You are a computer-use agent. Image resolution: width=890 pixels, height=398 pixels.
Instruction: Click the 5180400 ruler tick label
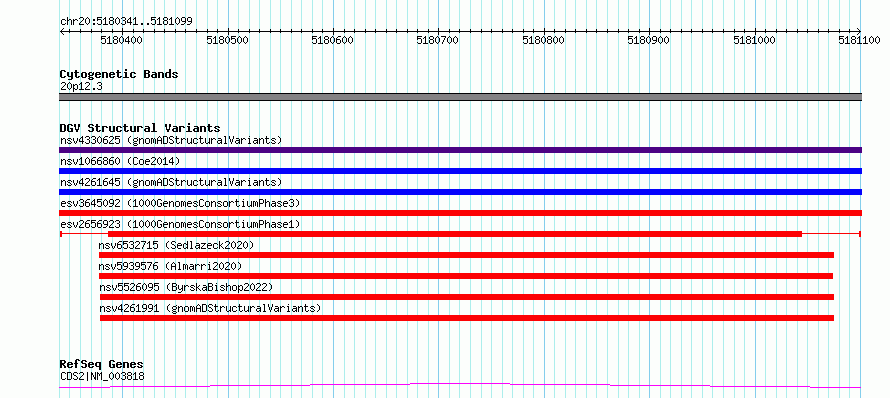(121, 40)
